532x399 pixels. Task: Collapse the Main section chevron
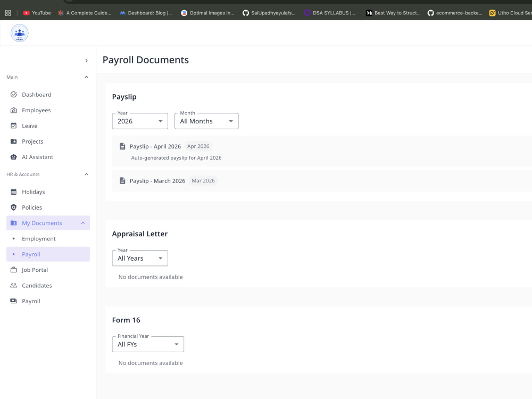point(87,77)
